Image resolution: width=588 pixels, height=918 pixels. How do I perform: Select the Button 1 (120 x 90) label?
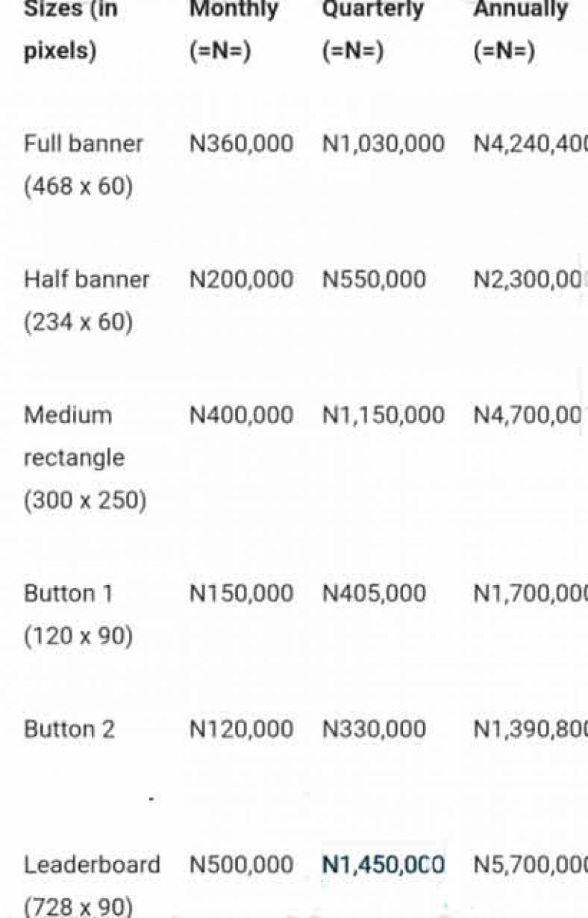(x=78, y=614)
